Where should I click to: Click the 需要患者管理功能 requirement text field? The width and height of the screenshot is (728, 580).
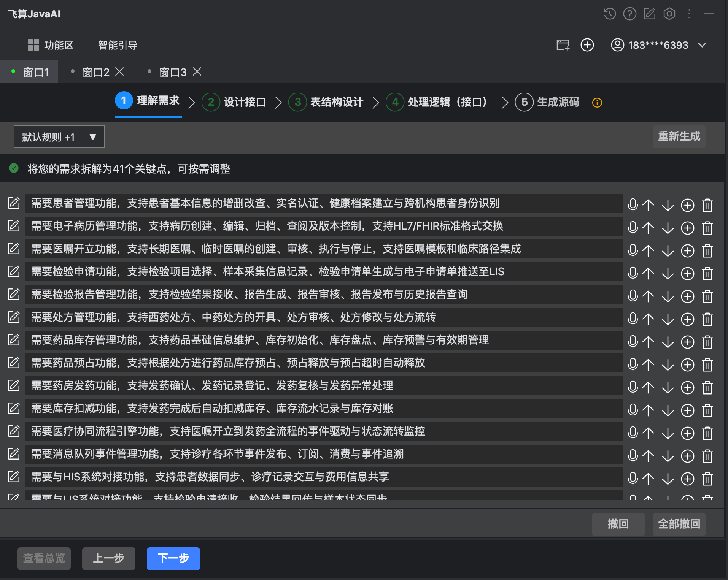[x=324, y=203]
